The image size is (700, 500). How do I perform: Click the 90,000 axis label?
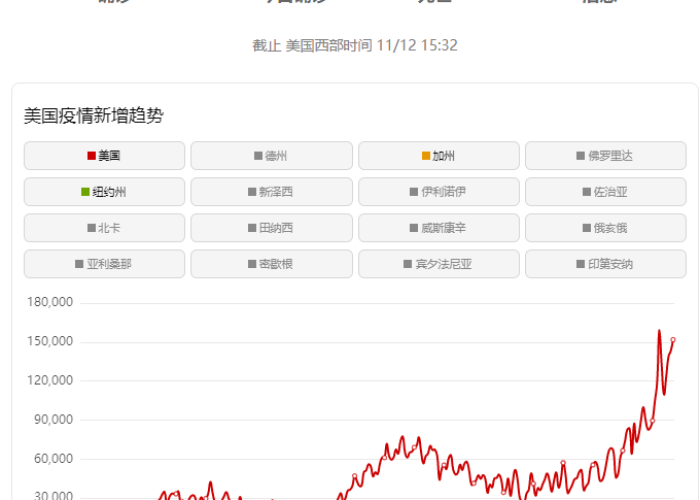(x=53, y=420)
